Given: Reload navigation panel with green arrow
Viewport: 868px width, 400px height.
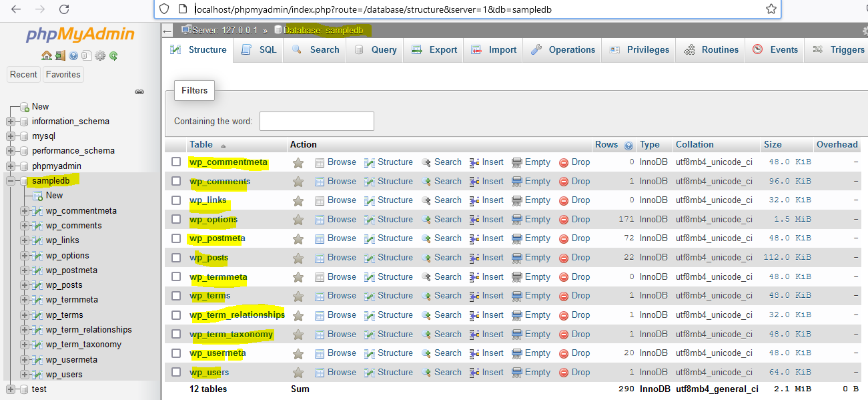Looking at the screenshot, I should click(113, 56).
